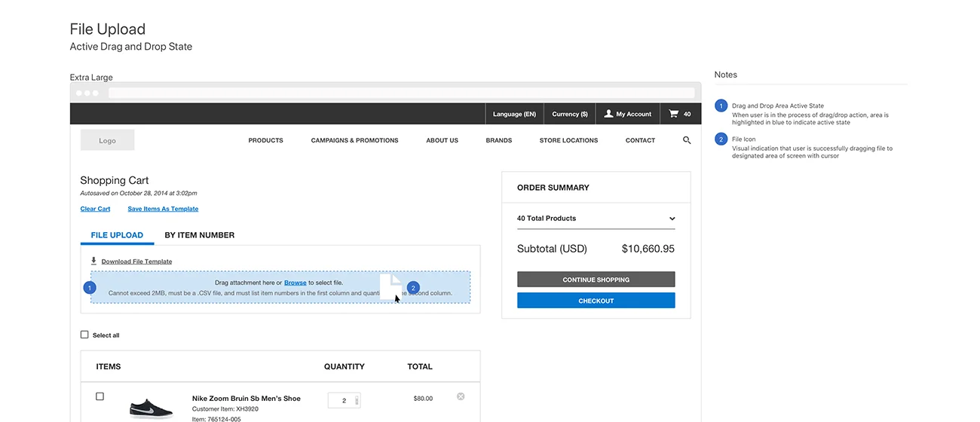Viewport: 980px width, 422px height.
Task: Click the quantity field showing 2
Action: (x=344, y=400)
